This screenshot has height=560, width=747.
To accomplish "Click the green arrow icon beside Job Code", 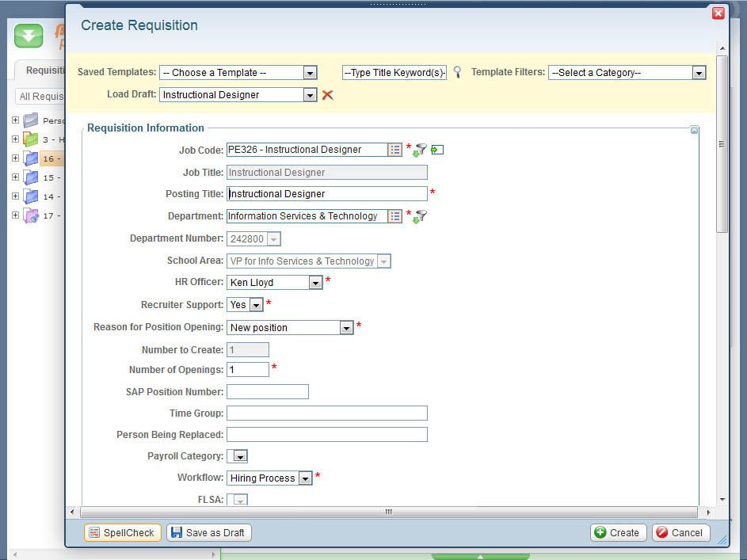I will coord(437,150).
